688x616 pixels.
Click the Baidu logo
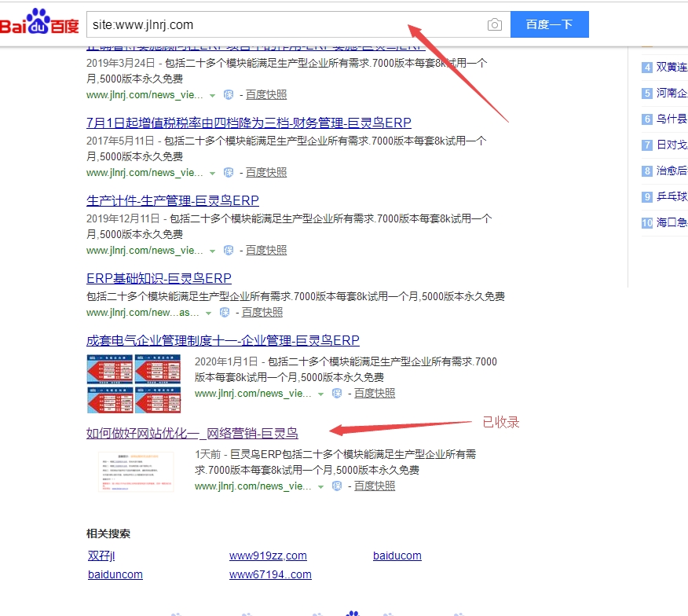(39, 23)
